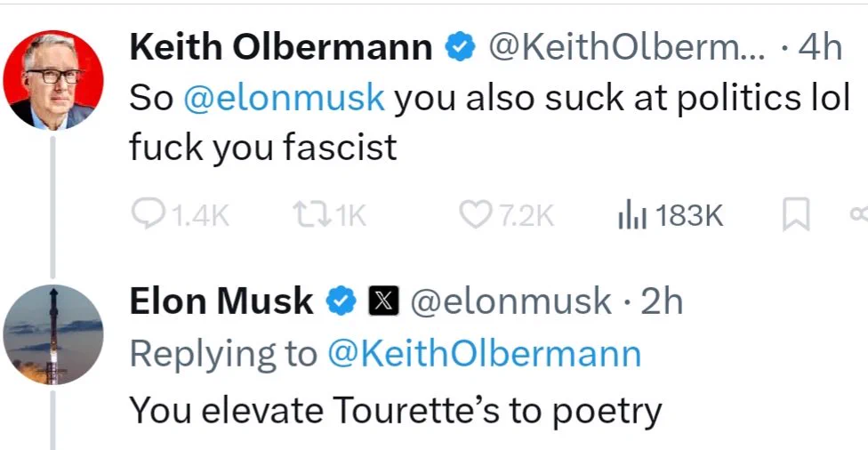Click the reply text 'You elevate Tourette's to poetry'
Image resolution: width=868 pixels, height=450 pixels.
(396, 411)
